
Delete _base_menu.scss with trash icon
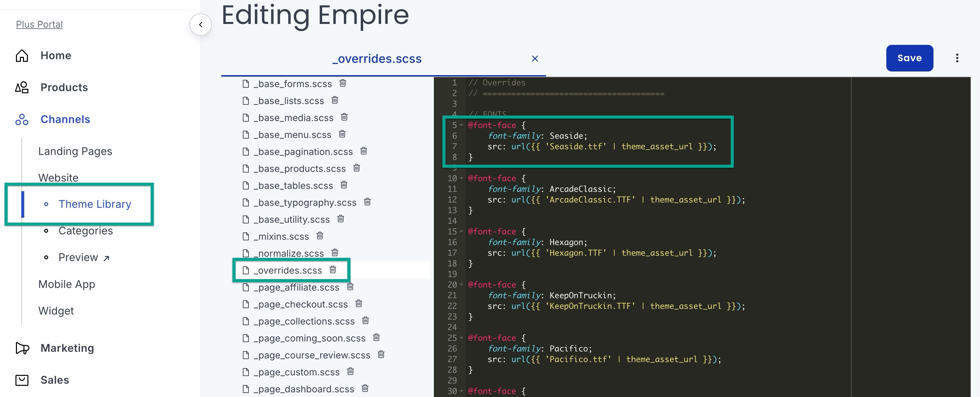click(x=342, y=134)
